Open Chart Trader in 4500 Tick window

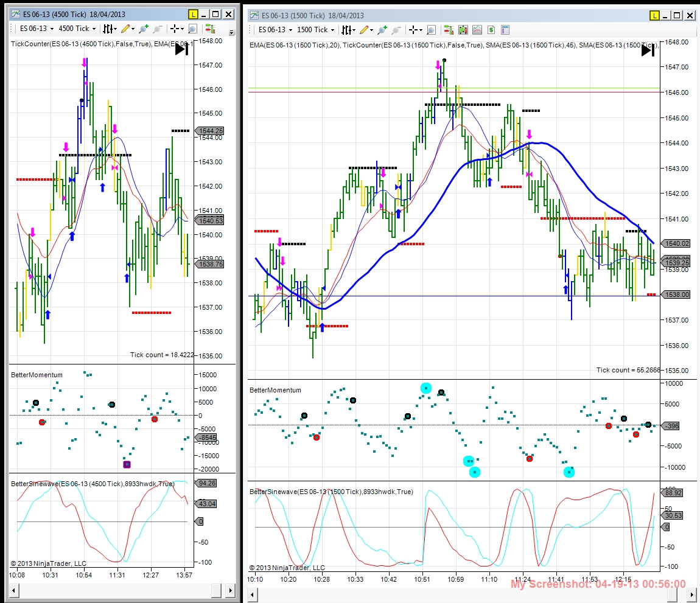[x=210, y=29]
